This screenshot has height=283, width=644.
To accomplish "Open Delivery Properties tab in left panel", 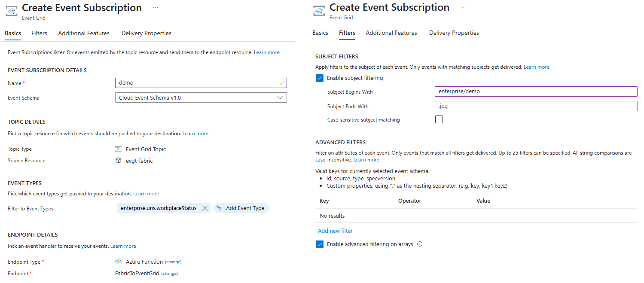I will (147, 33).
